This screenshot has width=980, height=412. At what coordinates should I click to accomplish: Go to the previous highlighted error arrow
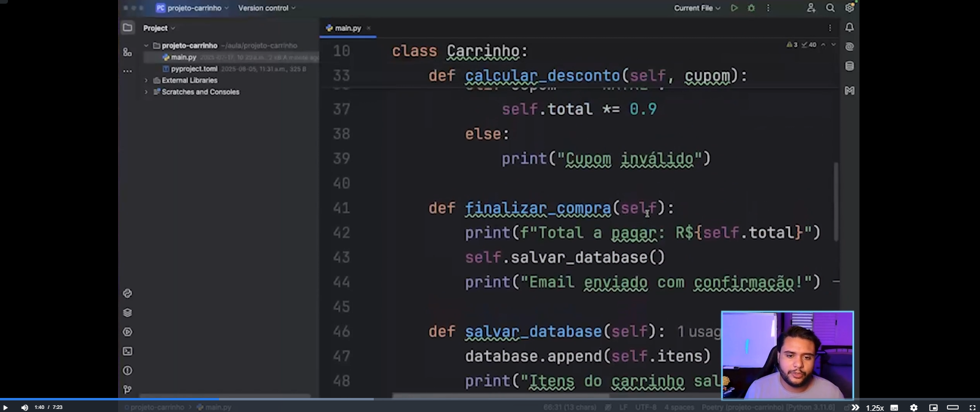tap(823, 45)
